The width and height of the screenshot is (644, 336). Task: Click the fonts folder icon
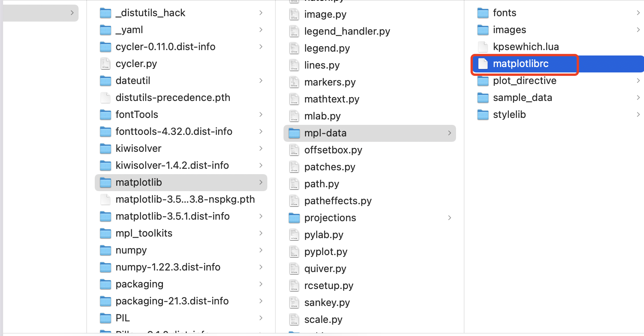483,13
